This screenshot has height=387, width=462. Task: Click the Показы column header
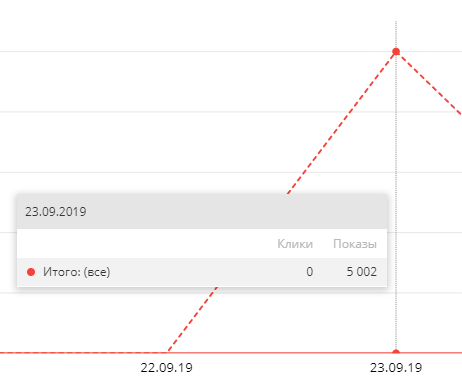[x=355, y=244]
